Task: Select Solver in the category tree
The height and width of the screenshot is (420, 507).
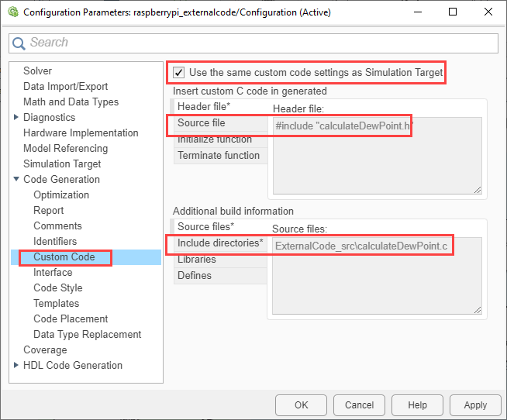Action: [38, 71]
